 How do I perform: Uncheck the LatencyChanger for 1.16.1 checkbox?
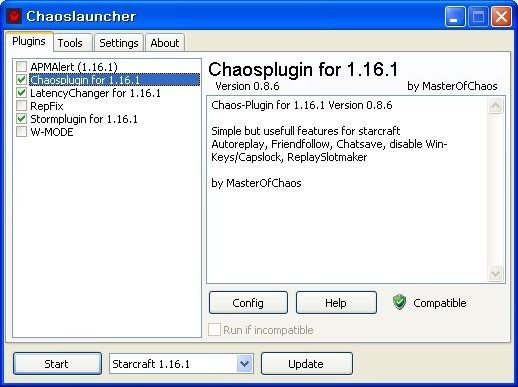(x=22, y=93)
